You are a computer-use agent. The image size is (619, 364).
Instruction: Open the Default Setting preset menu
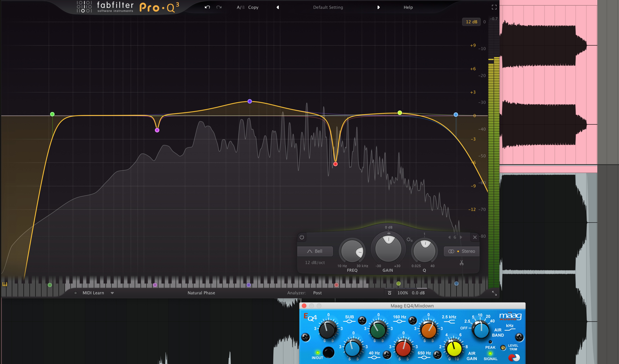328,7
